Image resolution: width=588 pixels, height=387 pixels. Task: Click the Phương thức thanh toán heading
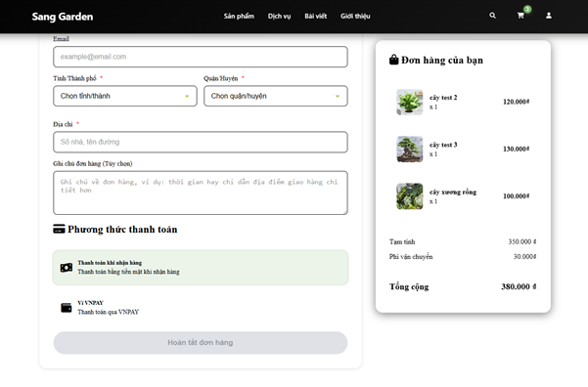pyautogui.click(x=122, y=230)
